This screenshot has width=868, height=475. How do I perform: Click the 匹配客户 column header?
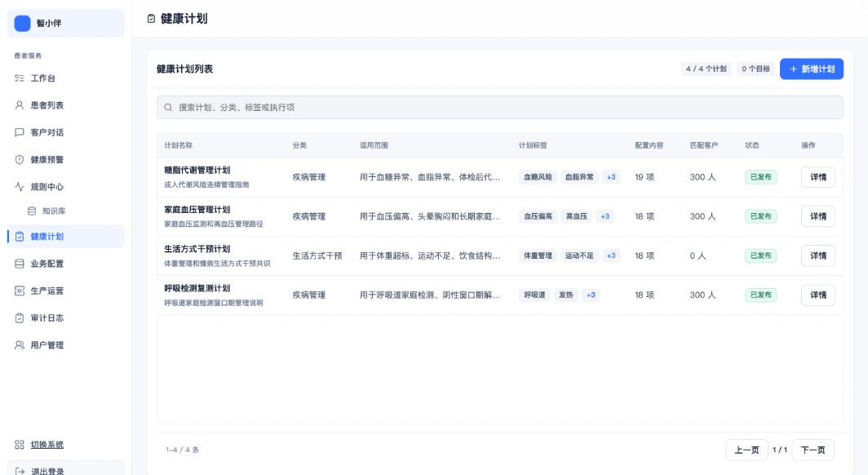[x=703, y=145]
